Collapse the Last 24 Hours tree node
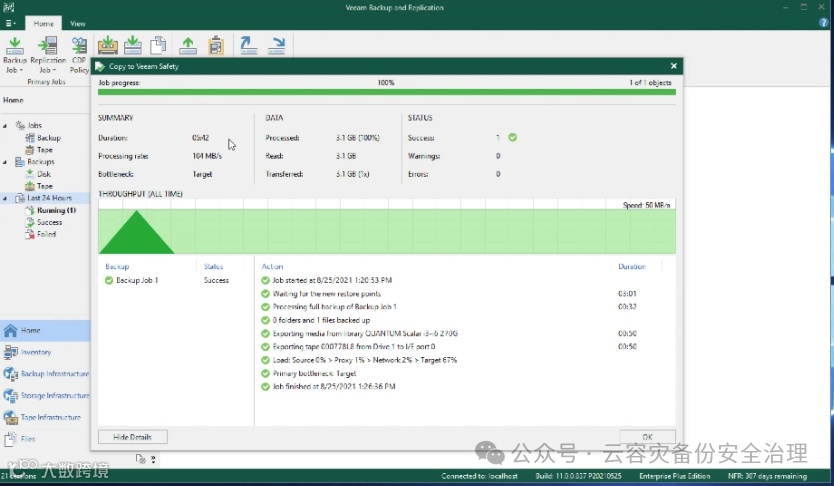Viewport: 834px width, 486px height. click(x=5, y=198)
